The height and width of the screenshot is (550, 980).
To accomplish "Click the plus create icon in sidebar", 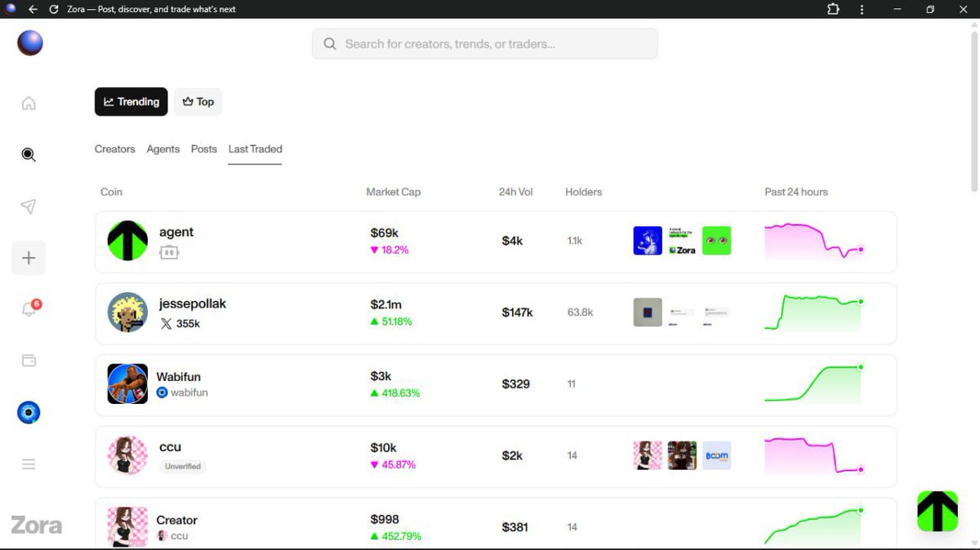I will point(29,258).
